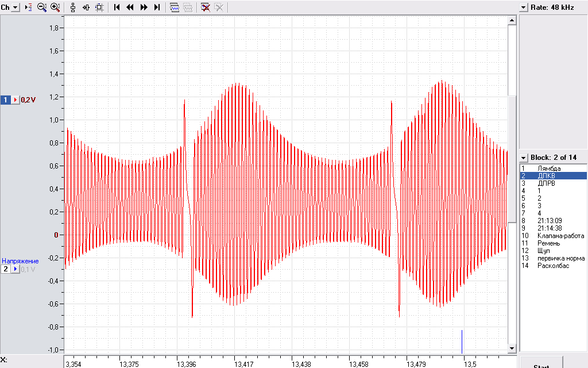Jump to the first frame
This screenshot has width=588, height=368.
[117, 7]
